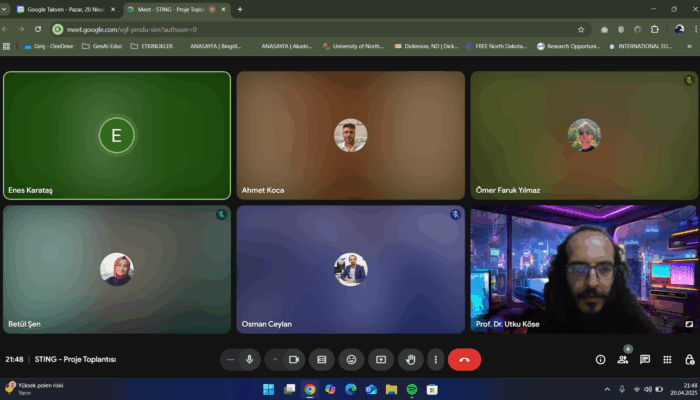Raise your hand in the meeting
This screenshot has height=400, width=700.
[409, 359]
